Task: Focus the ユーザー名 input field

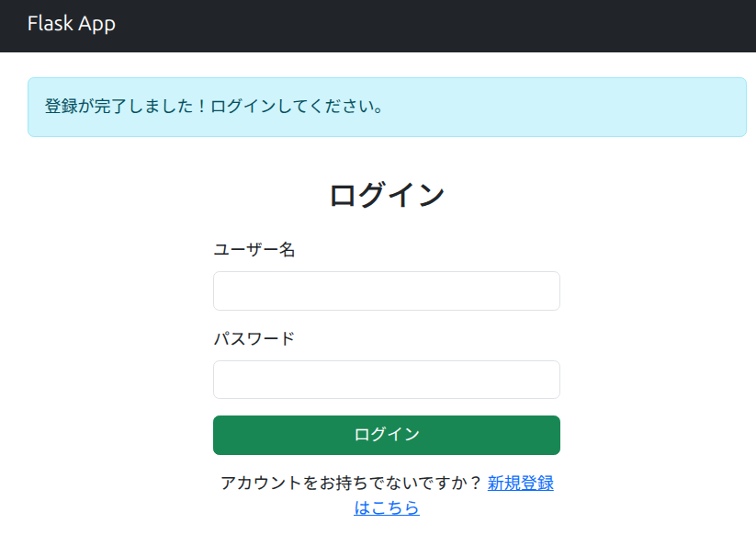Action: click(386, 290)
